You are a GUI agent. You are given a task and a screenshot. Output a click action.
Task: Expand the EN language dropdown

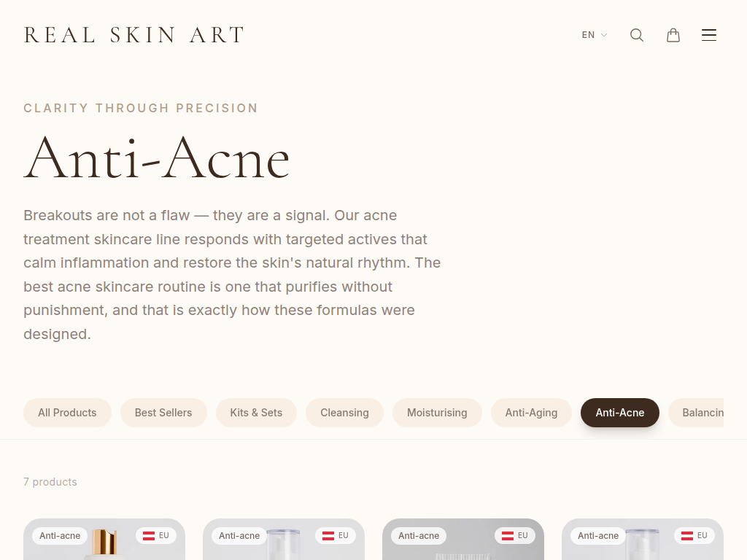pos(594,35)
